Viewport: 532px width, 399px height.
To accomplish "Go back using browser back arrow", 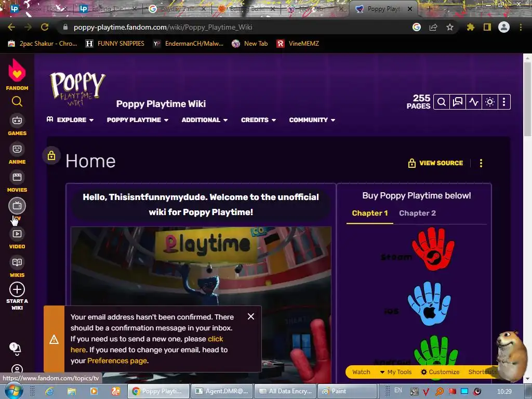I will (x=11, y=27).
